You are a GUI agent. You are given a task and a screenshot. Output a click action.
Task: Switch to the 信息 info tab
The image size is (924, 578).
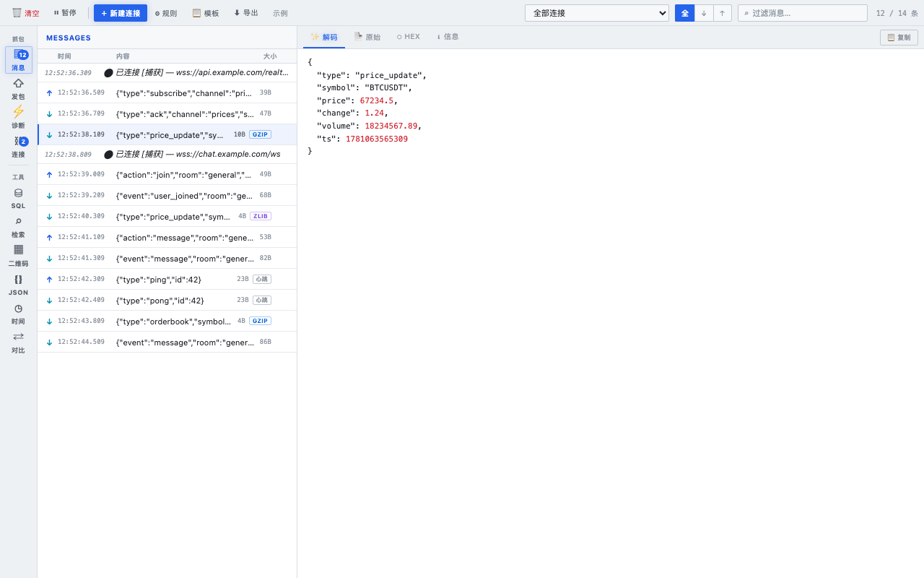pos(448,37)
